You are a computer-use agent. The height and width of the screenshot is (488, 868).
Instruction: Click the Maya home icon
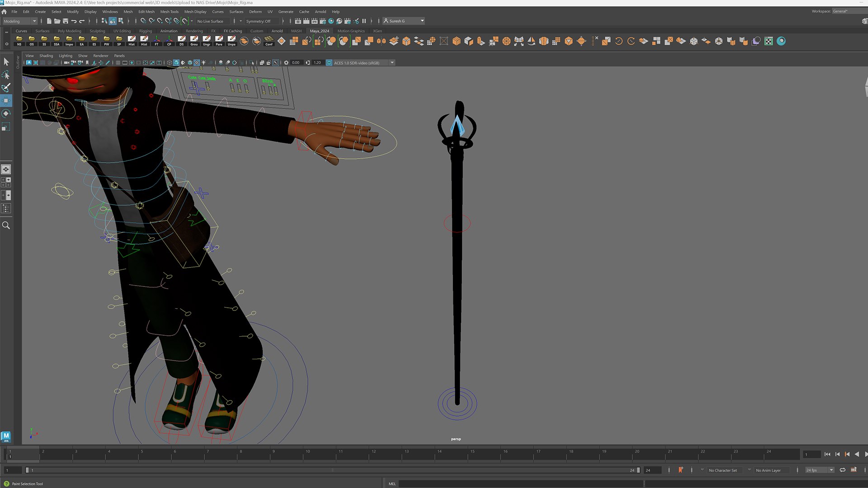(x=4, y=12)
